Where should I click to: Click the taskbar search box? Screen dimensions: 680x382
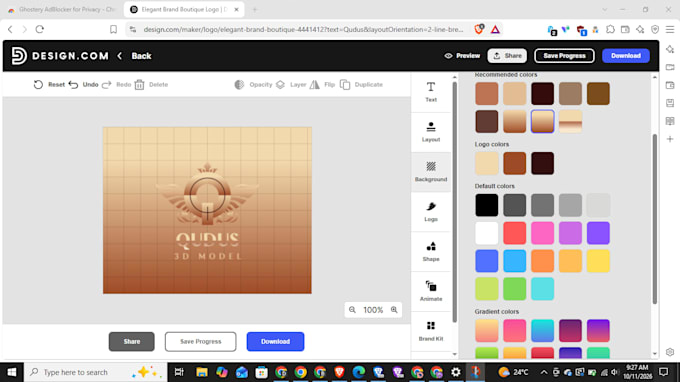[95, 372]
